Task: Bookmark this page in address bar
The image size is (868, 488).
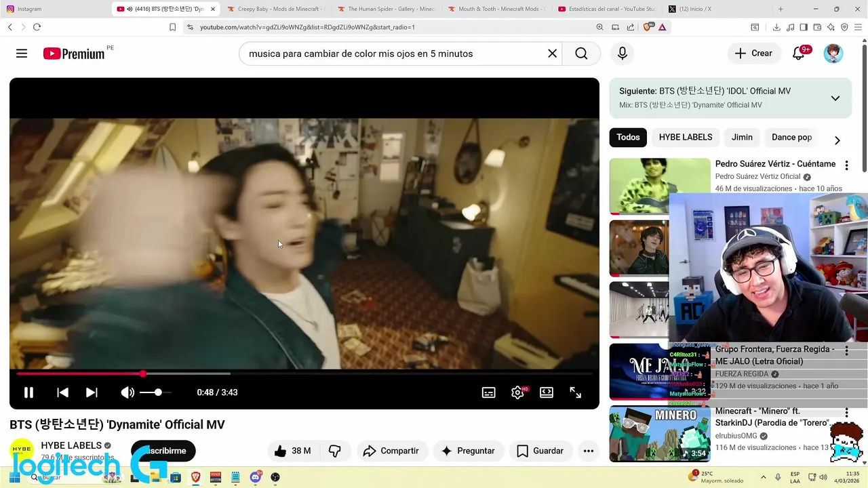Action: (x=172, y=27)
